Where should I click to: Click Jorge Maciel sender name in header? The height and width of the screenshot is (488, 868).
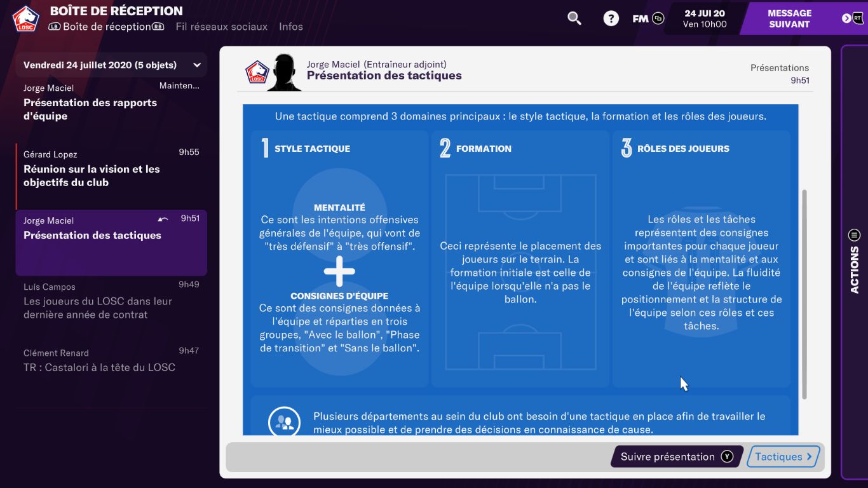click(333, 64)
